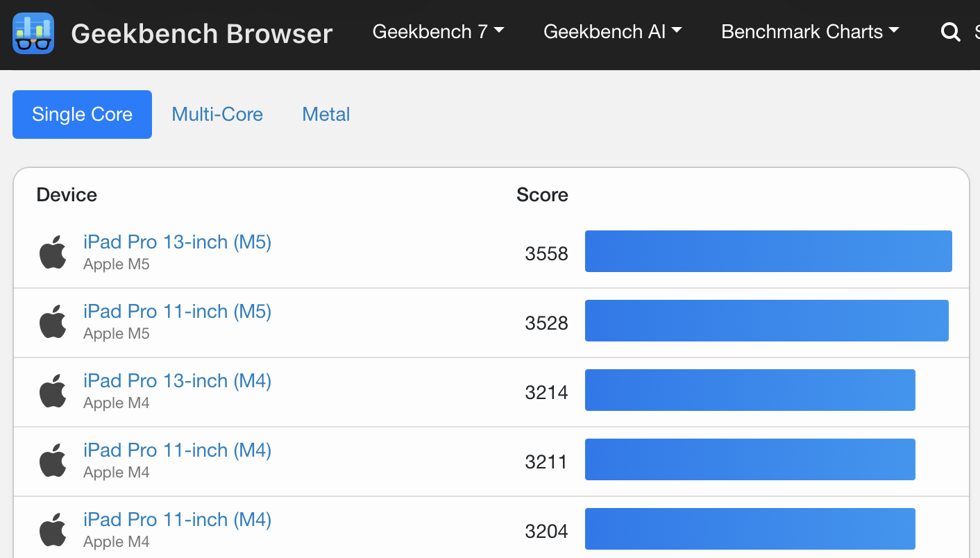
Task: Go to Geekbench Browser home title
Action: point(202,34)
